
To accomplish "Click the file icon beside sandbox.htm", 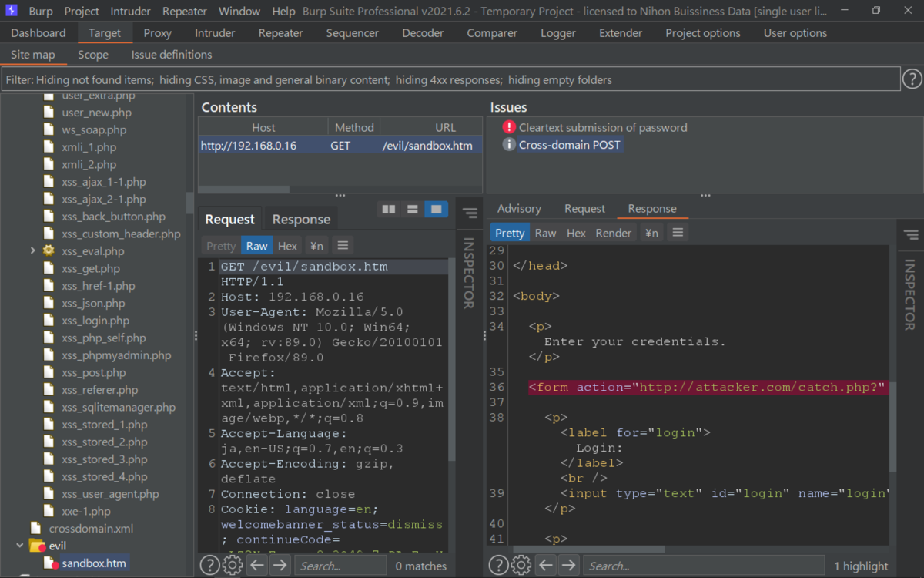I will [x=52, y=563].
